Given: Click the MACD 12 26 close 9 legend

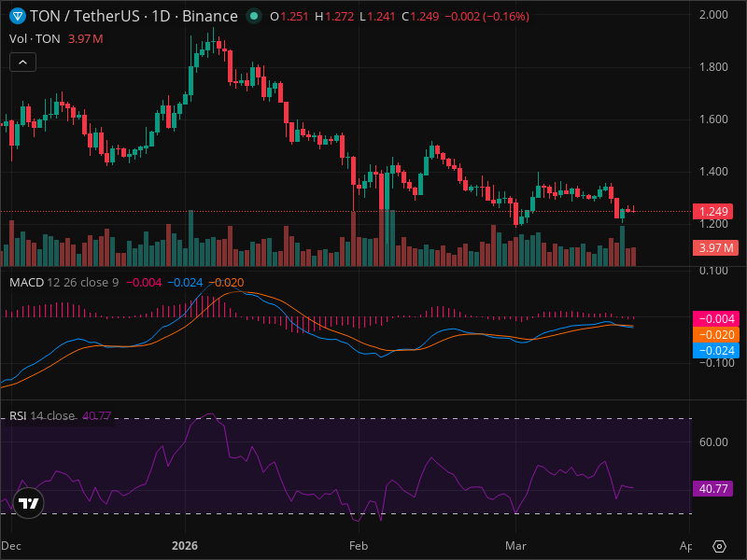Looking at the screenshot, I should 63,283.
